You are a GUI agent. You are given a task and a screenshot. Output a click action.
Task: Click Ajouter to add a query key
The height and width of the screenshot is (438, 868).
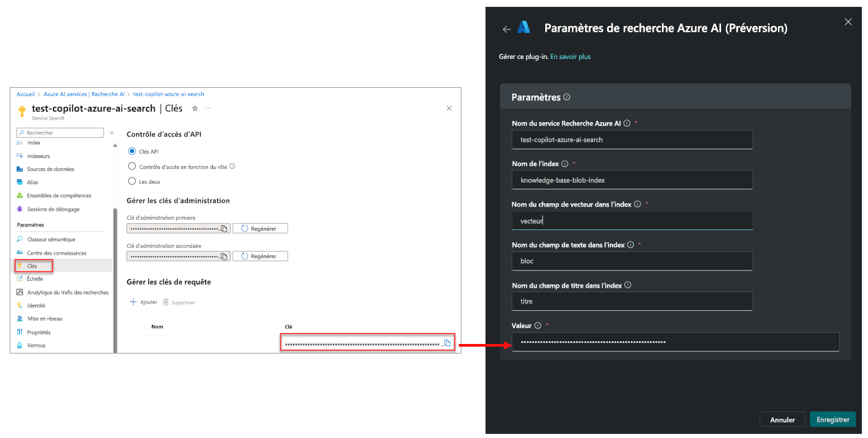tap(144, 302)
